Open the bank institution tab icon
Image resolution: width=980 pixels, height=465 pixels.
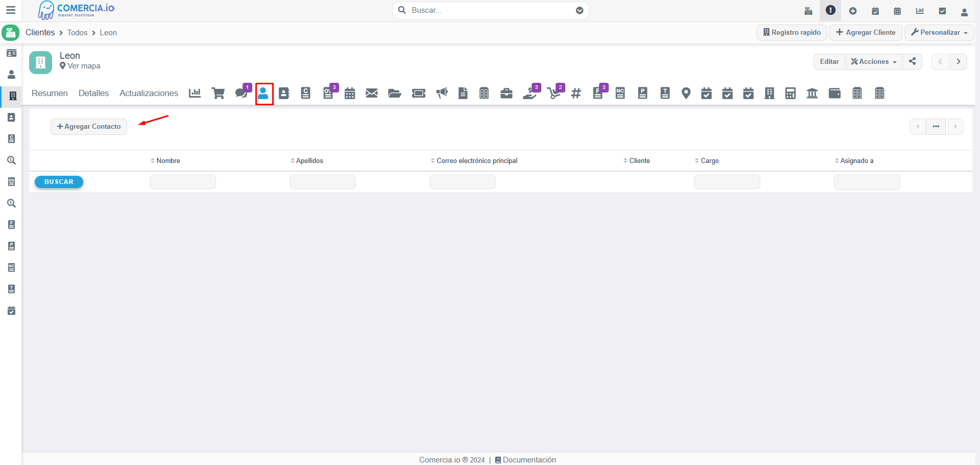(x=812, y=93)
